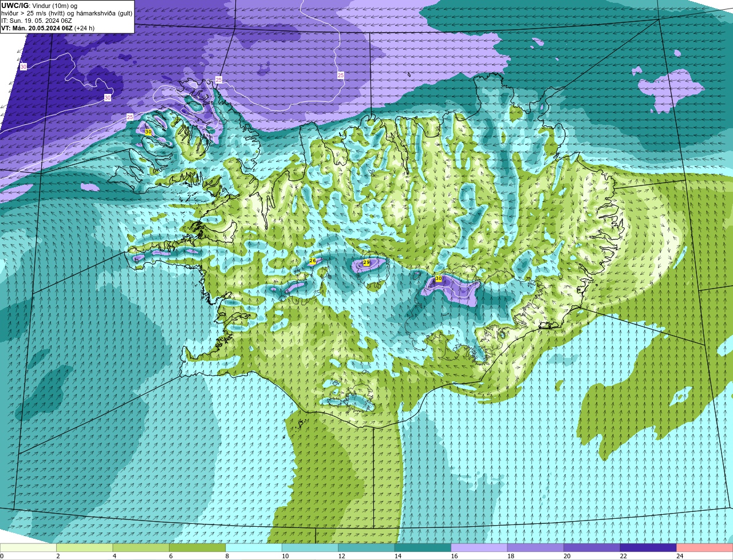Click the scale tick label '6'
The height and width of the screenshot is (560, 733).
[x=170, y=556]
